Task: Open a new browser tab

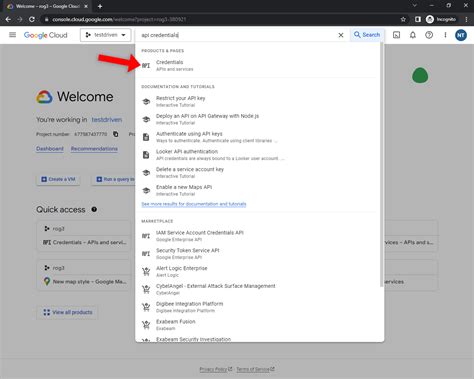Action: tap(100, 6)
